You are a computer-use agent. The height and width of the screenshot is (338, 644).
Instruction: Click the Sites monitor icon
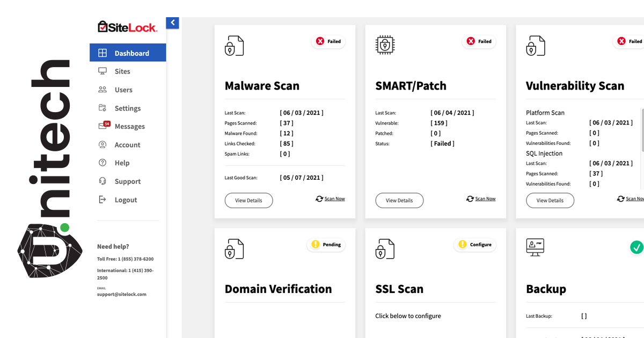point(103,71)
